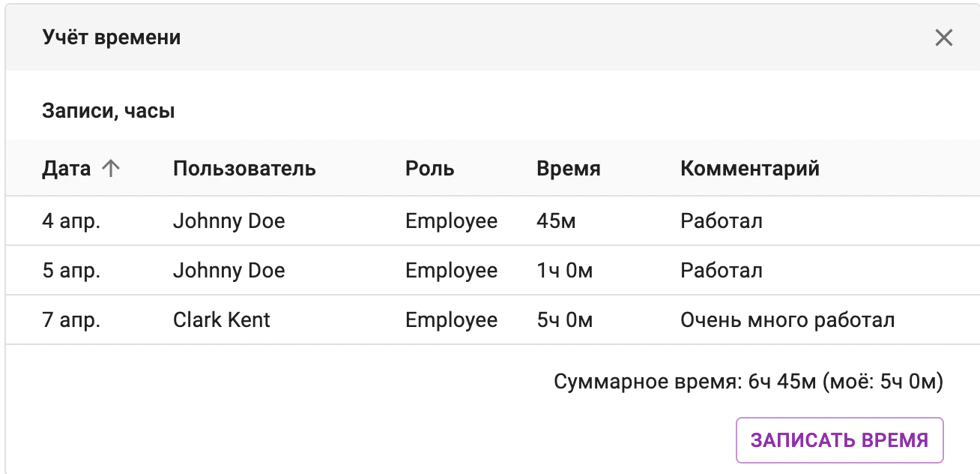Select the 7 апр. date cell
Viewport: 980px width, 474px height.
click(72, 319)
